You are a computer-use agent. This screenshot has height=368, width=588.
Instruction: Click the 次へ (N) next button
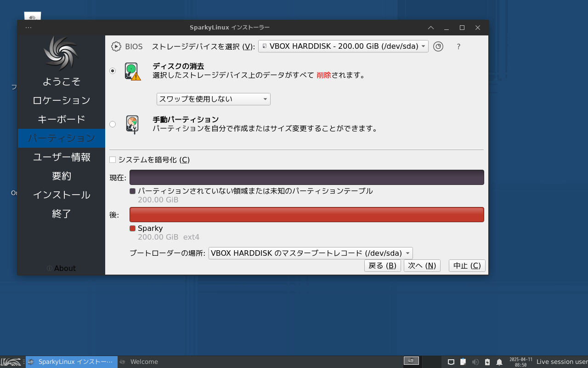point(422,266)
